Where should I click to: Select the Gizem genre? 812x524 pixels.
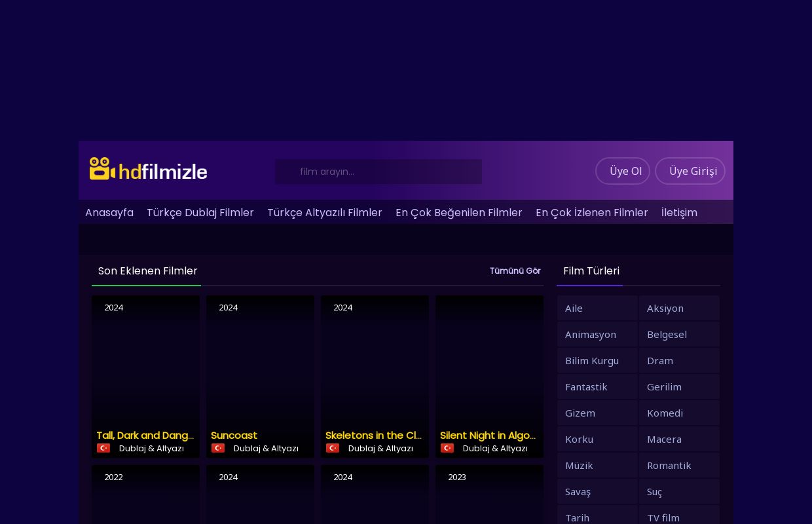(597, 413)
